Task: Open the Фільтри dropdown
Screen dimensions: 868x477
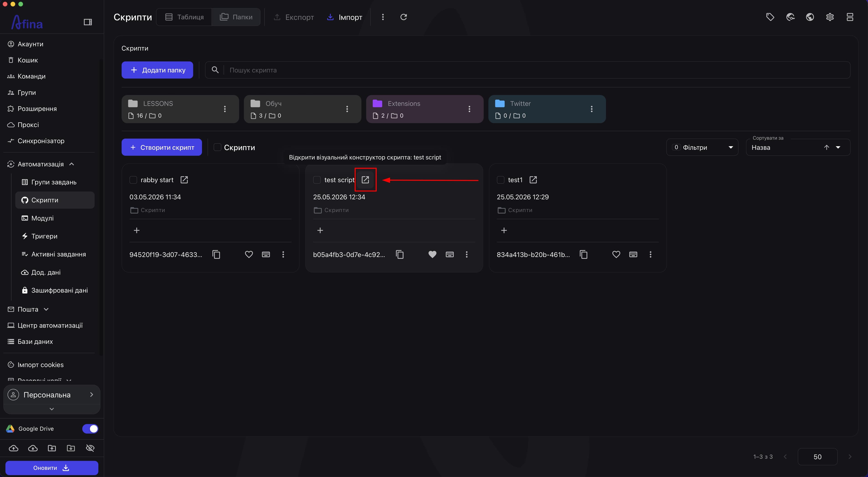Action: pos(702,147)
